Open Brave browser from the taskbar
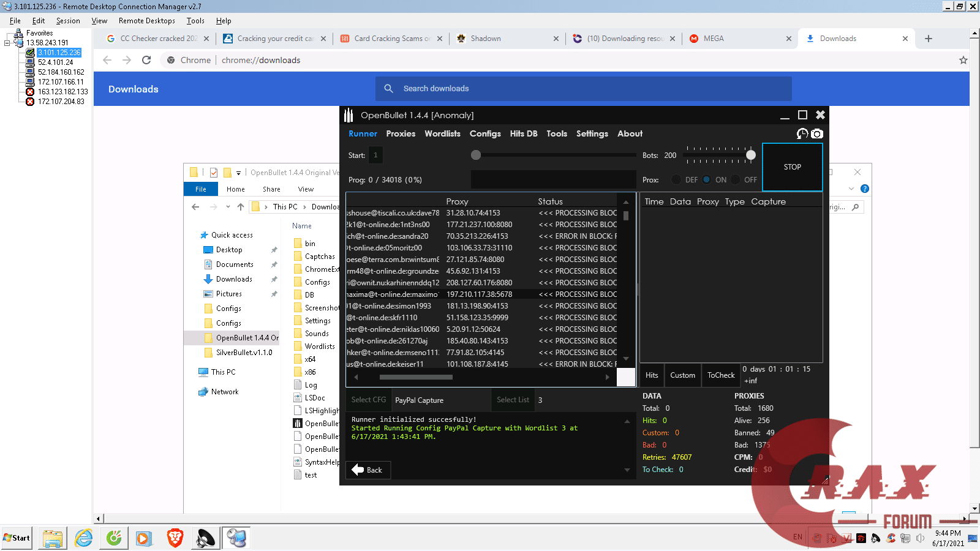This screenshot has height=551, width=980. (175, 538)
